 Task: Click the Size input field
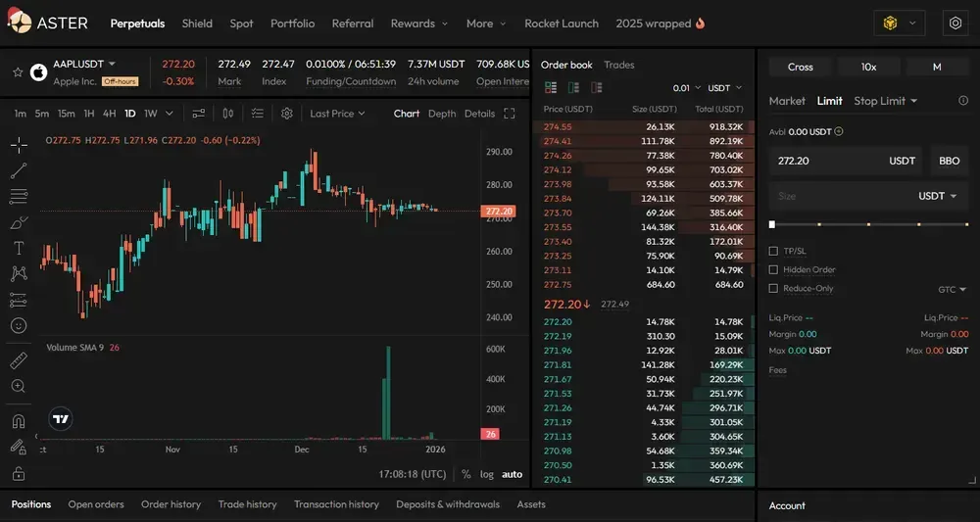coord(868,196)
